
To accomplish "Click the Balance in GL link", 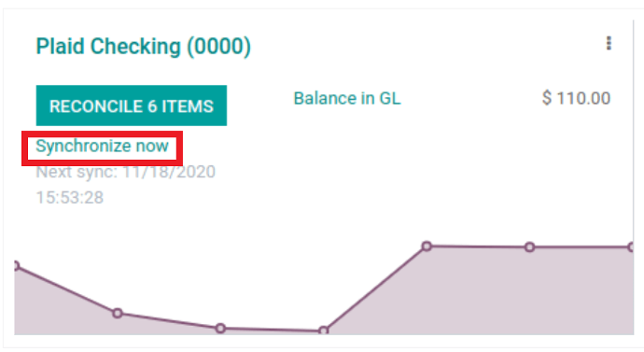I will point(347,99).
